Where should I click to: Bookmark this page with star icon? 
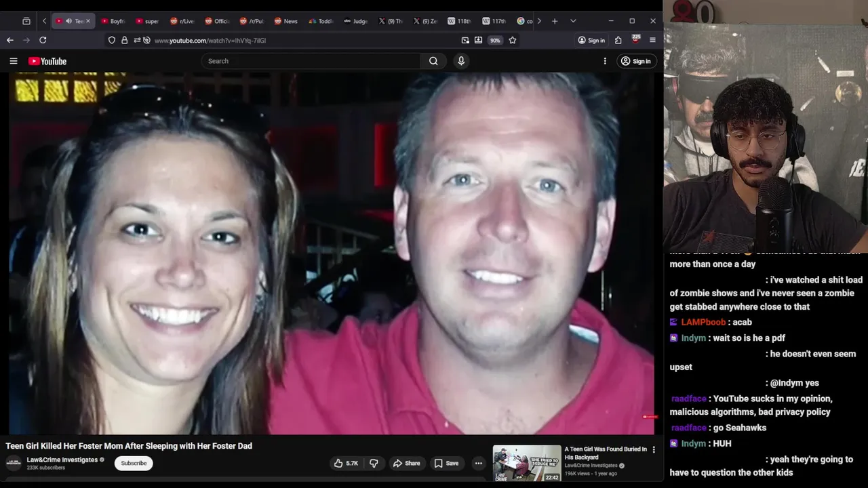pos(513,40)
